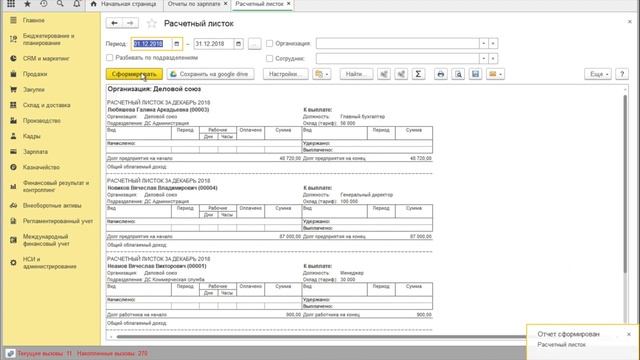The image size is (640, 360).
Task: Open Зарплата section in sidebar
Action: 35,151
